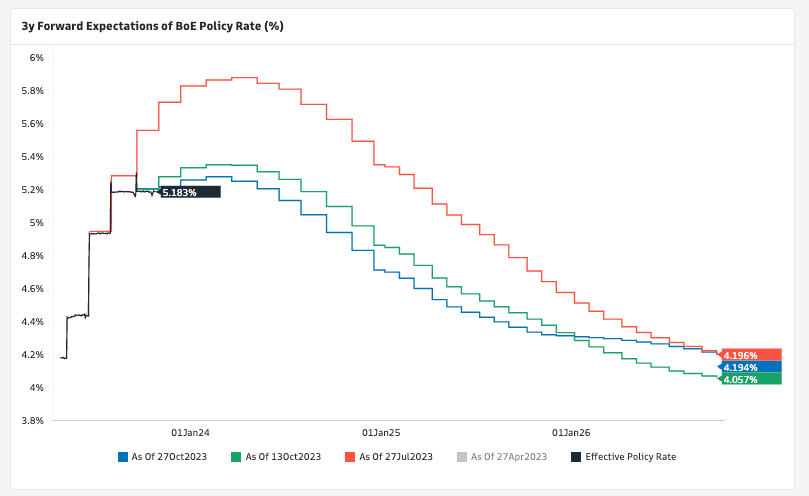The image size is (809, 496).
Task: Toggle the 'As Of 13Oct2023' legend label
Action: 281,457
